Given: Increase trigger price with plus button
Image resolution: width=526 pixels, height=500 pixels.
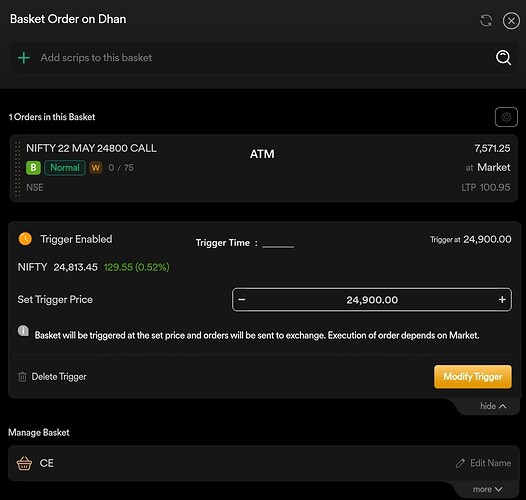Looking at the screenshot, I should 502,299.
